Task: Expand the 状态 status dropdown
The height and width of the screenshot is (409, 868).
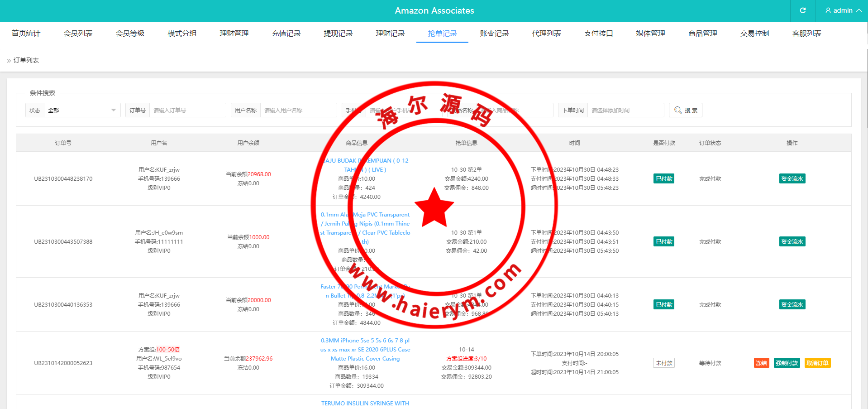Action: click(82, 110)
